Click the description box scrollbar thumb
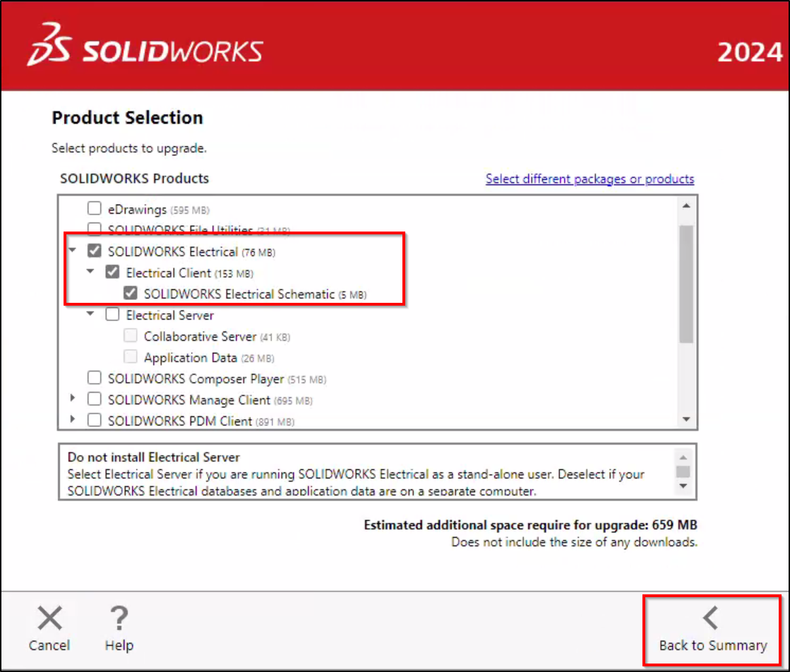 tap(683, 472)
